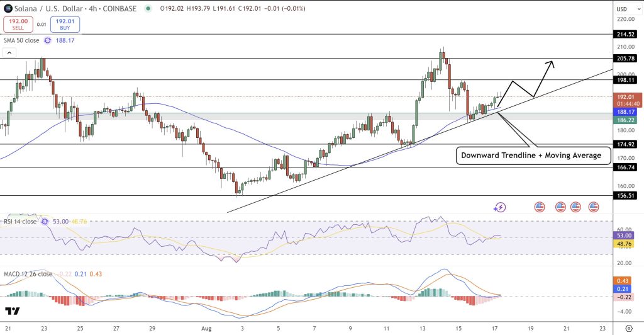
Task: Click the third US flag event icon
Action: point(575,207)
